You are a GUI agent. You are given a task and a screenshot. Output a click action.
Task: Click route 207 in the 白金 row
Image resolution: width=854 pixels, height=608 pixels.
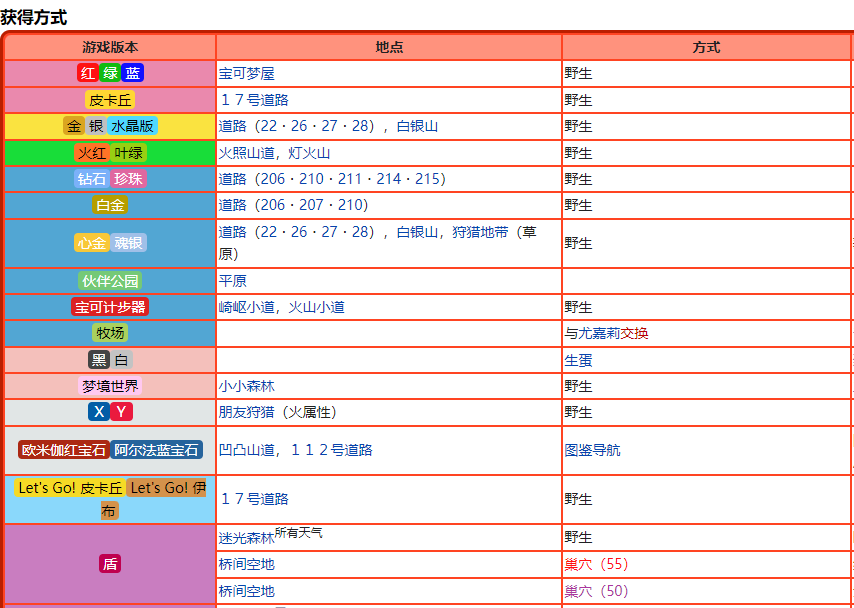309,205
